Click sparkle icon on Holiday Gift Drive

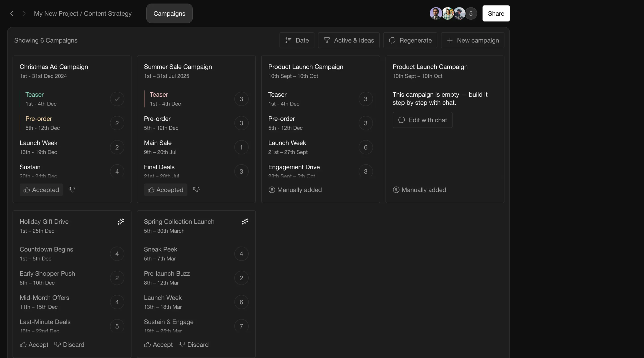click(121, 222)
